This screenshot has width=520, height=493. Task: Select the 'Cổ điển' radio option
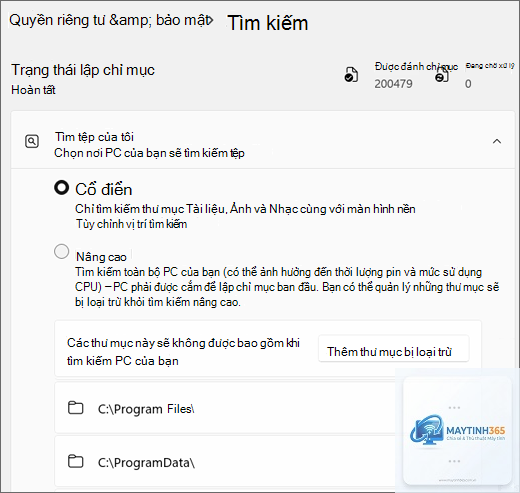coord(62,188)
